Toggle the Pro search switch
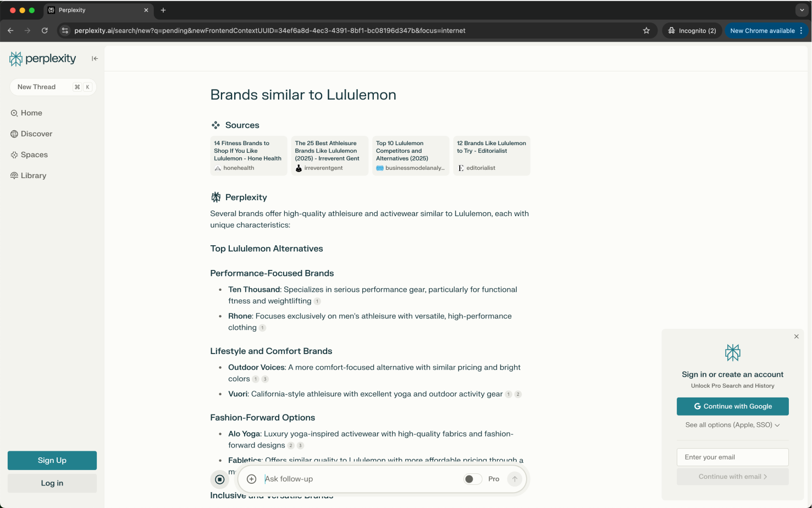Viewport: 812px width, 508px height. (x=473, y=479)
